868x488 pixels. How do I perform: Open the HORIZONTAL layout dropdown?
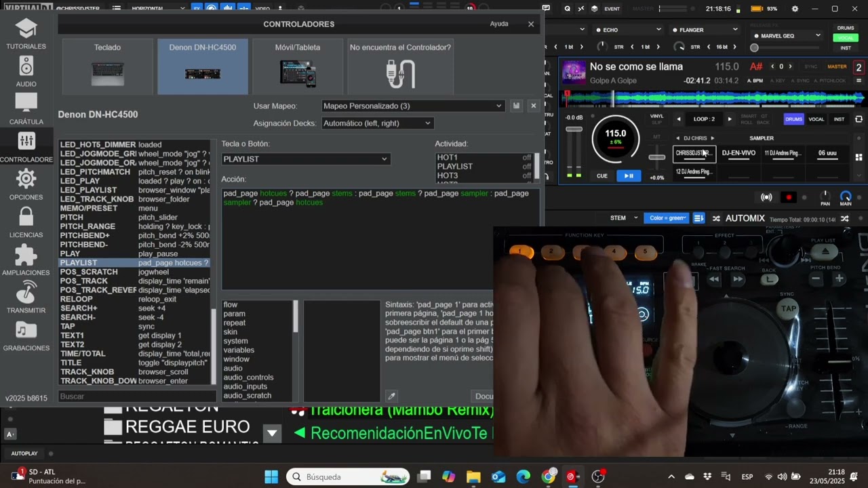click(x=157, y=9)
